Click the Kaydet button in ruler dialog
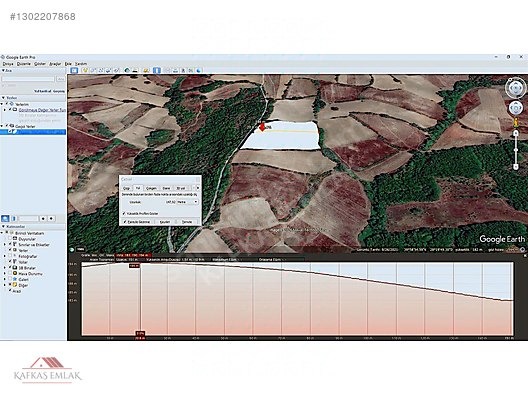Viewport: 528px width, 396px height. [165, 222]
